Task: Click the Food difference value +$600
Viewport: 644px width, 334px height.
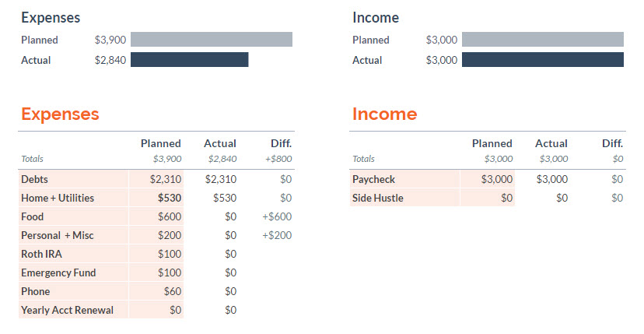Action: pyautogui.click(x=277, y=216)
